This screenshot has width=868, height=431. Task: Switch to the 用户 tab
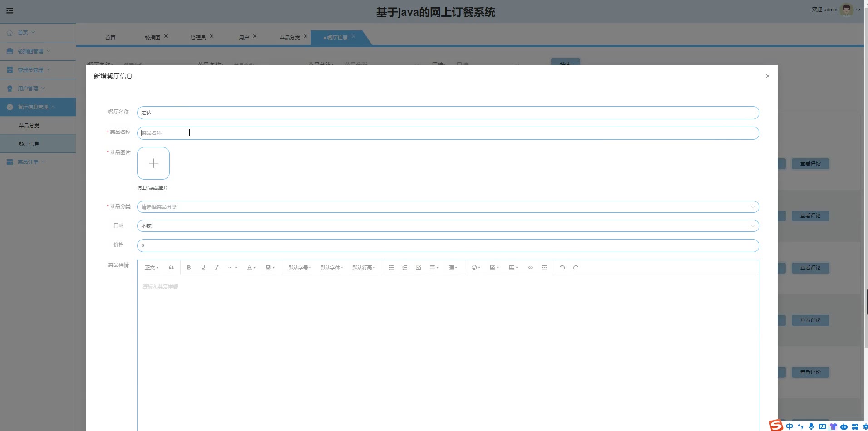coord(244,38)
